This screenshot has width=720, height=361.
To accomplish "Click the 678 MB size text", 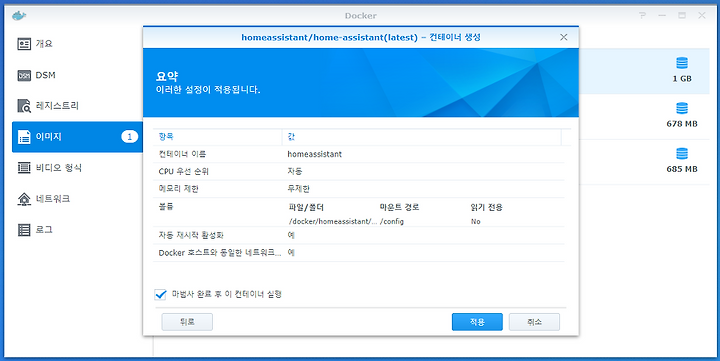I will click(682, 124).
